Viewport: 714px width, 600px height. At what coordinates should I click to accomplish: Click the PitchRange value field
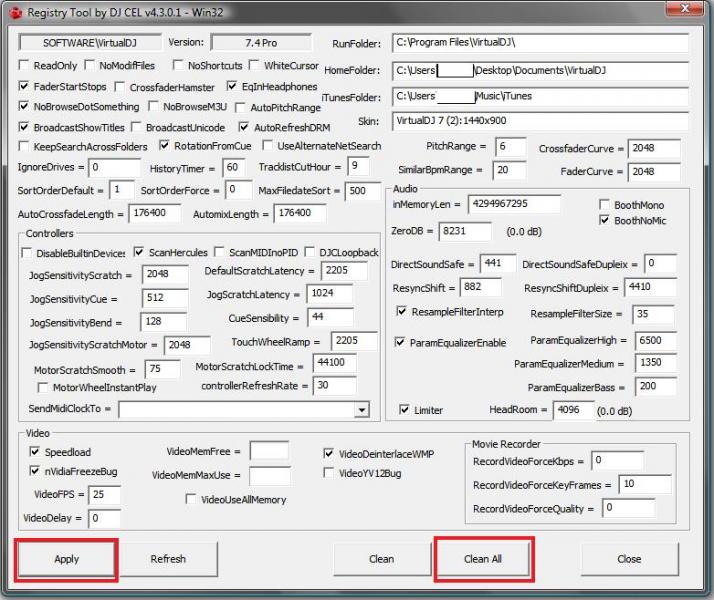[x=510, y=147]
